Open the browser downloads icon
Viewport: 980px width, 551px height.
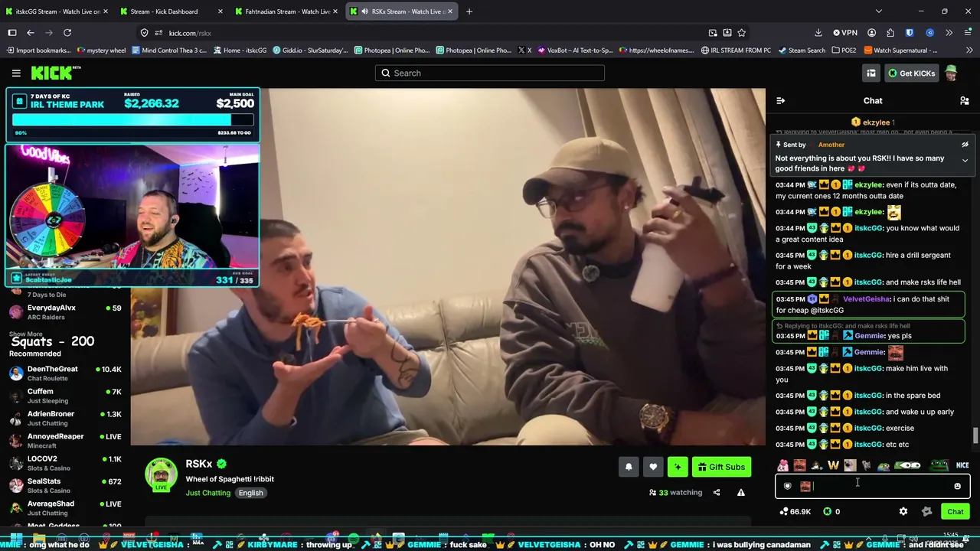click(818, 33)
